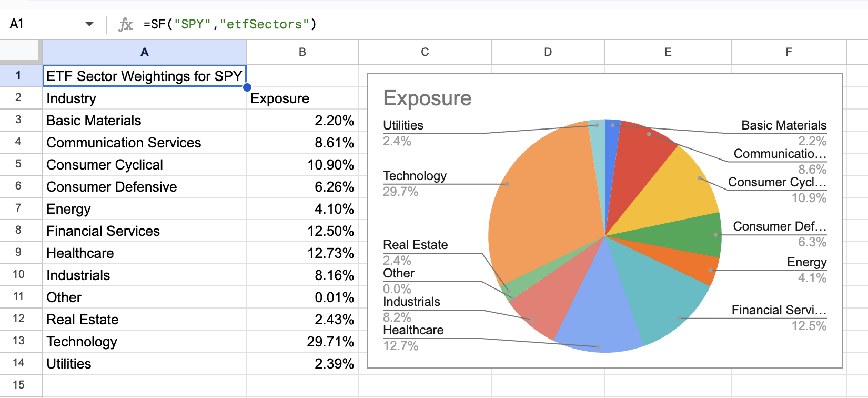Screen dimensions: 868x398
Task: Click the 12.73% exposure value
Action: [302, 253]
